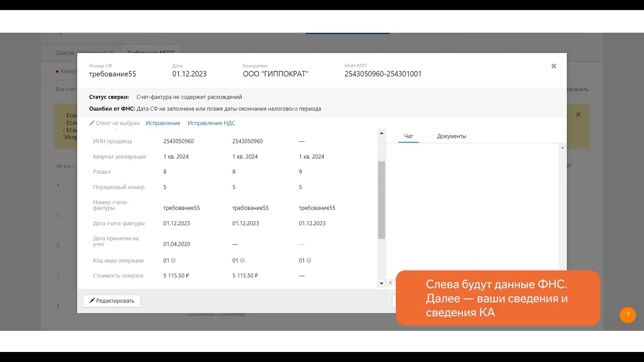
Task: Click the value 01.04.2020 in the table
Action: (177, 244)
